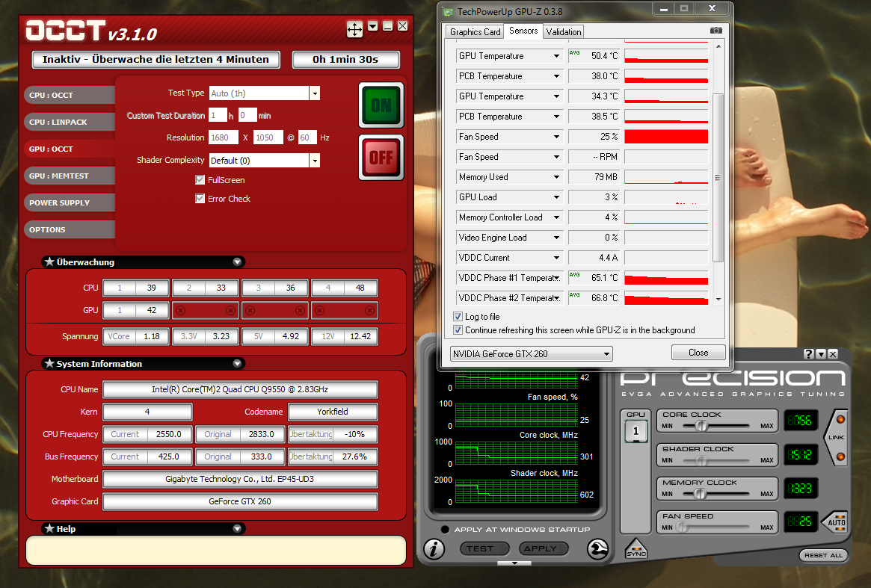Switch to Validation tab in GPU-Z

coord(563,31)
